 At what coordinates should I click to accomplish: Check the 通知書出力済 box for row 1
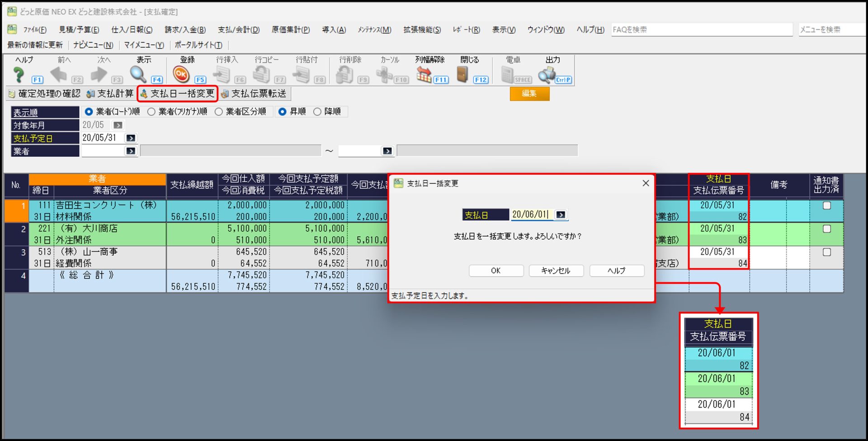pyautogui.click(x=826, y=206)
